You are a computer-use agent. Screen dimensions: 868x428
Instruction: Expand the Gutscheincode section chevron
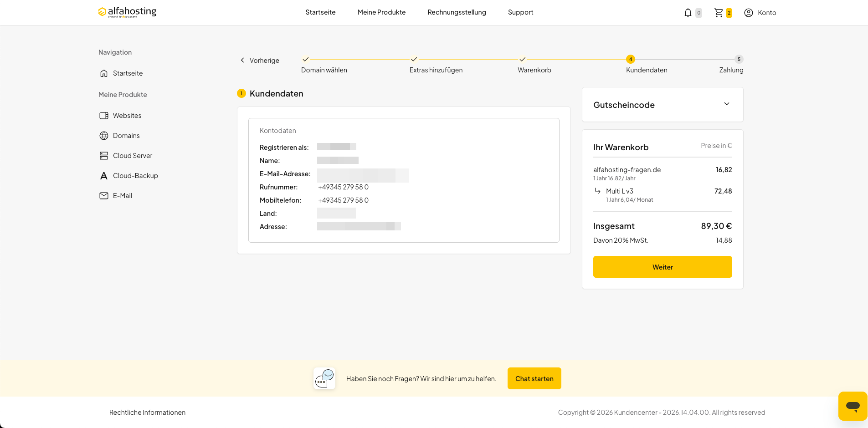(x=727, y=104)
